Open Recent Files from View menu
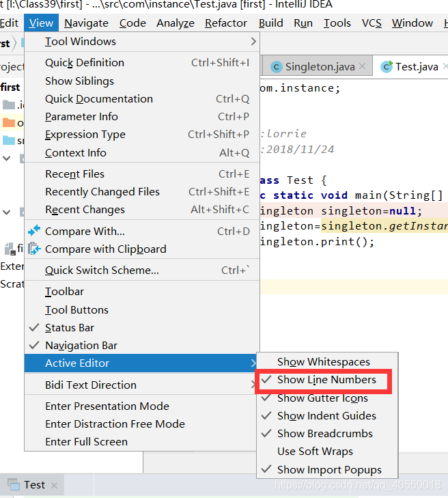This screenshot has width=448, height=498. tap(142, 174)
